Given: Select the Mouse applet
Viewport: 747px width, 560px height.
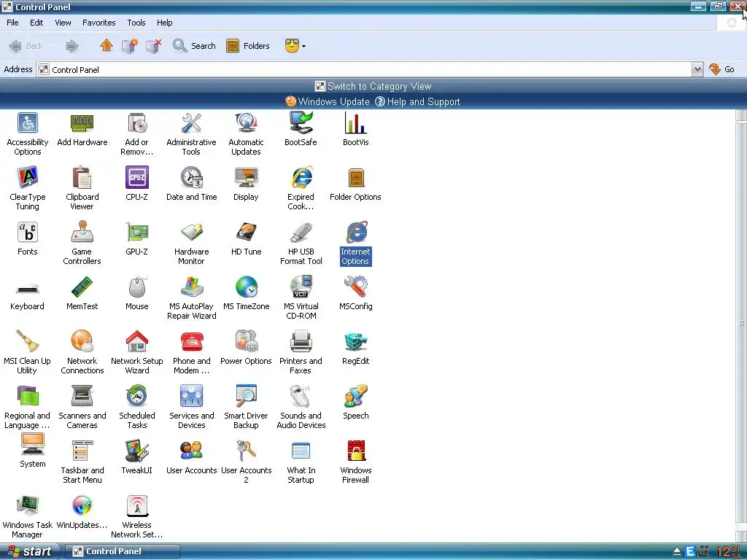Looking at the screenshot, I should pyautogui.click(x=136, y=287).
